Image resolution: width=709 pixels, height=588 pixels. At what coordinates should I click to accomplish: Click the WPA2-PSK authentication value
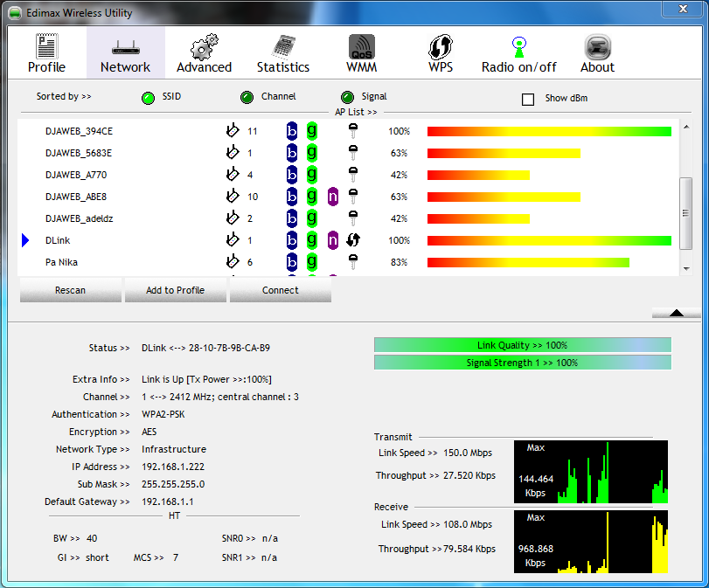click(163, 414)
